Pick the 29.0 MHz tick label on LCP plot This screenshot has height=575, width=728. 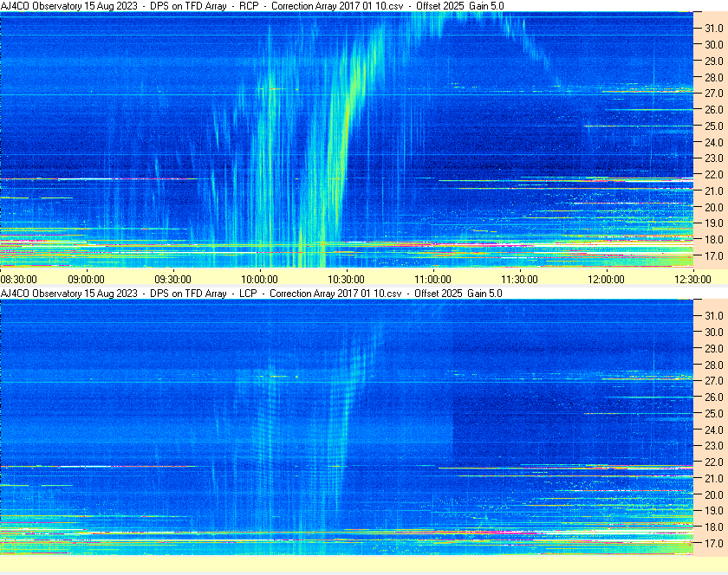pos(714,348)
